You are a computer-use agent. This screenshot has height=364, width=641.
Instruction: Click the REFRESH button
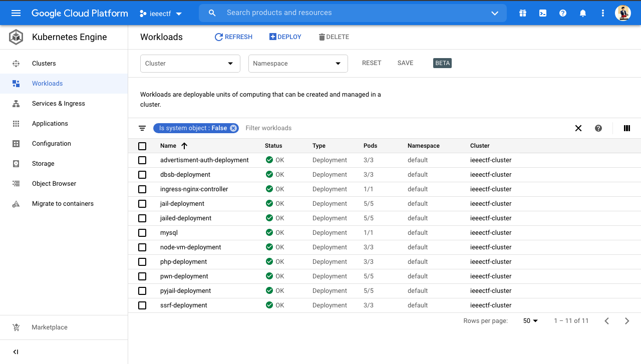(233, 37)
